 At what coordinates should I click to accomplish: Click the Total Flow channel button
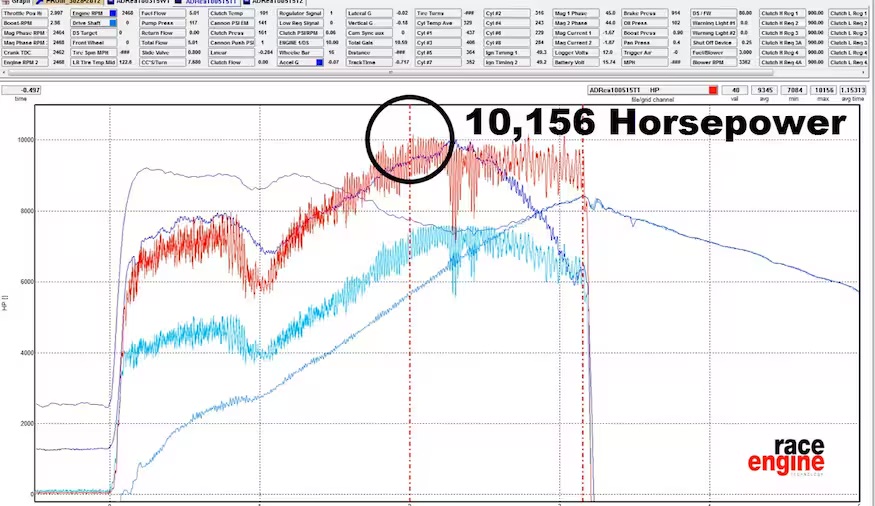162,42
